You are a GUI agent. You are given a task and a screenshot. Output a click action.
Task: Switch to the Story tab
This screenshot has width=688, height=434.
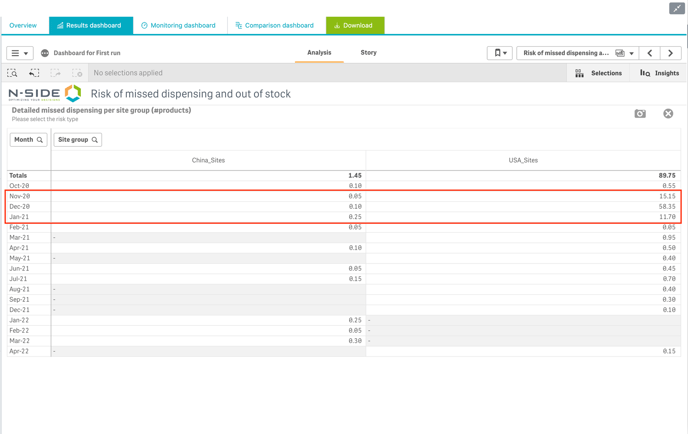pos(368,53)
